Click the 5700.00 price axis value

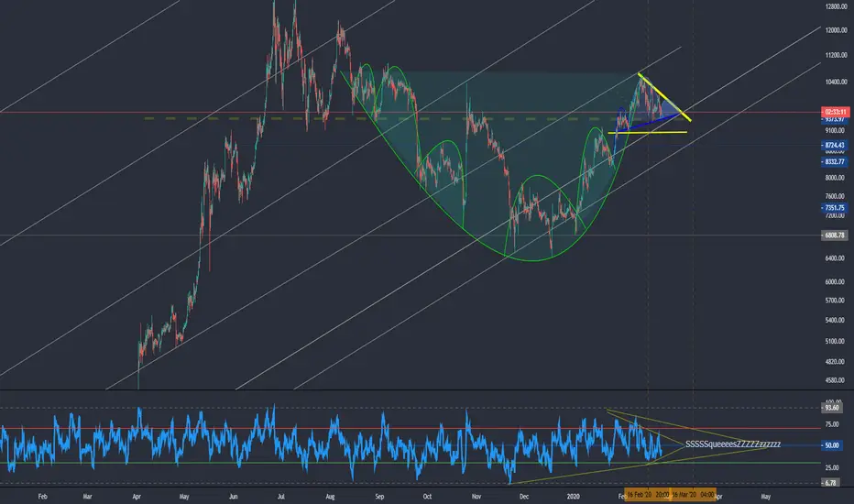(835, 301)
